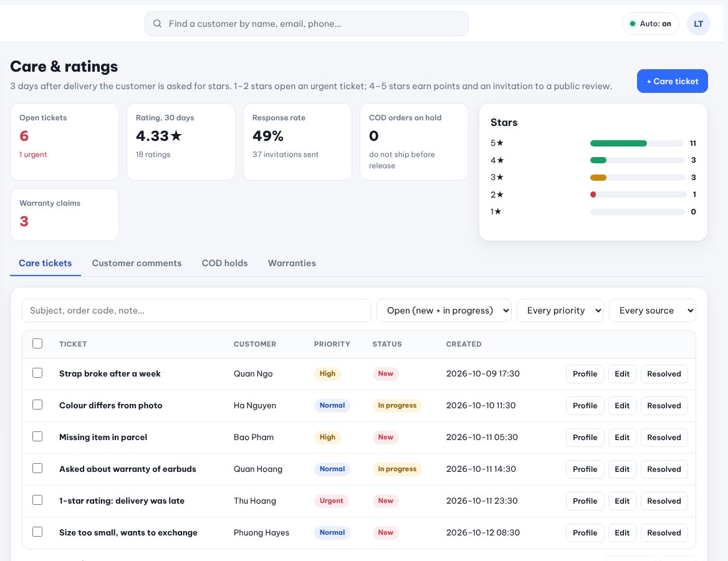Click the 4.33 star rating value

[159, 136]
